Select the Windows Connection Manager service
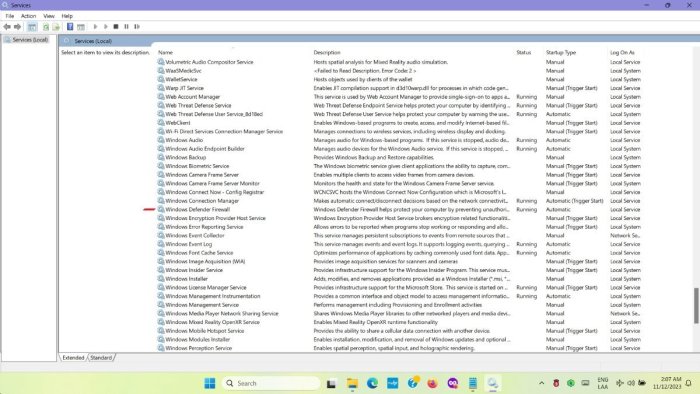 pyautogui.click(x=202, y=201)
